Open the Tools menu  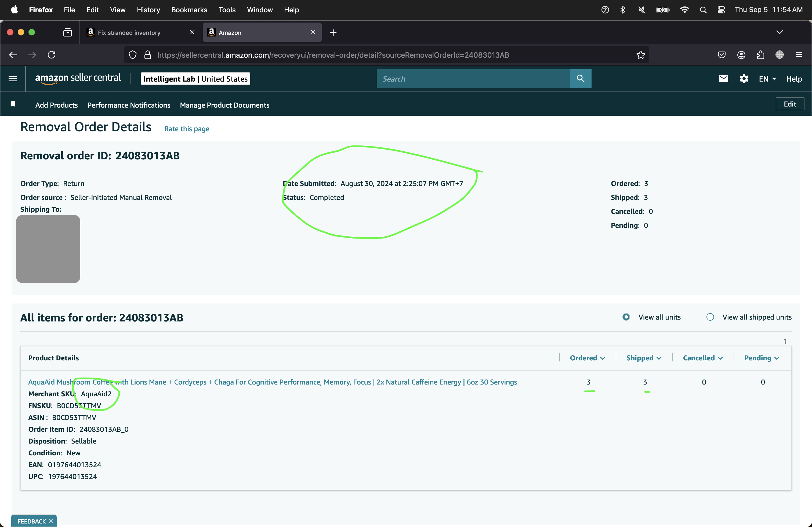[x=227, y=10]
